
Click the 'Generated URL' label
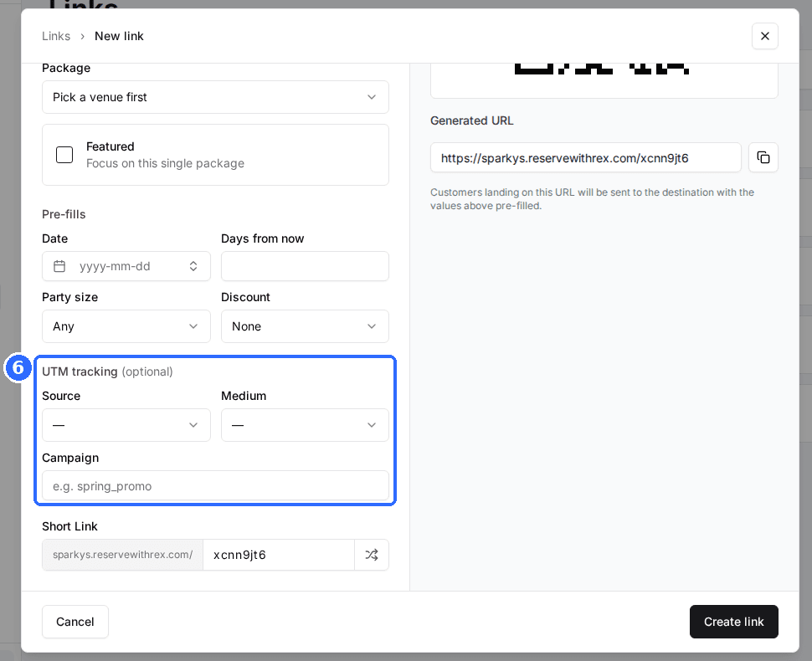pyautogui.click(x=472, y=120)
